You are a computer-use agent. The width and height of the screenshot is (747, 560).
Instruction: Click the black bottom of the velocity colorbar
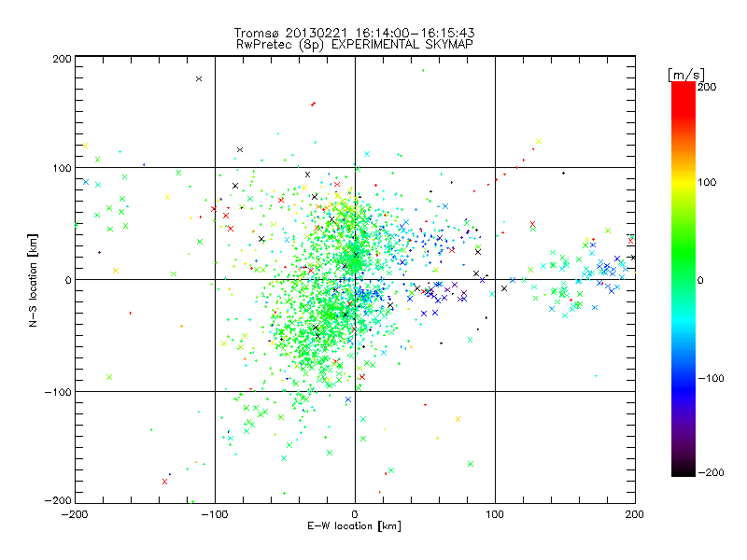684,470
